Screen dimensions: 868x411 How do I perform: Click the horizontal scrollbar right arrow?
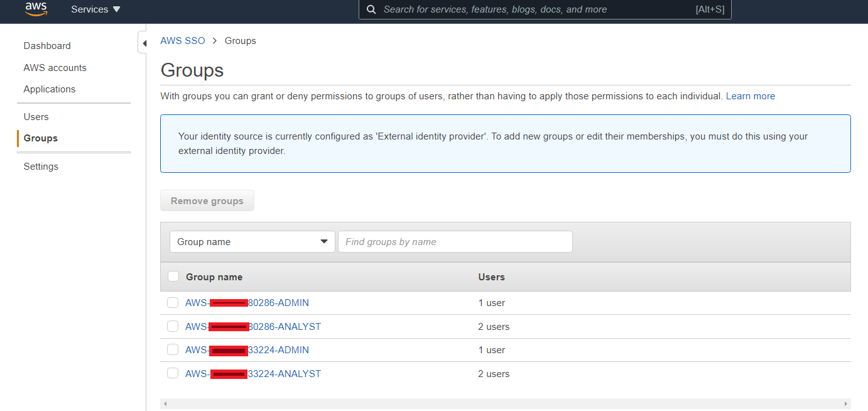[846, 403]
